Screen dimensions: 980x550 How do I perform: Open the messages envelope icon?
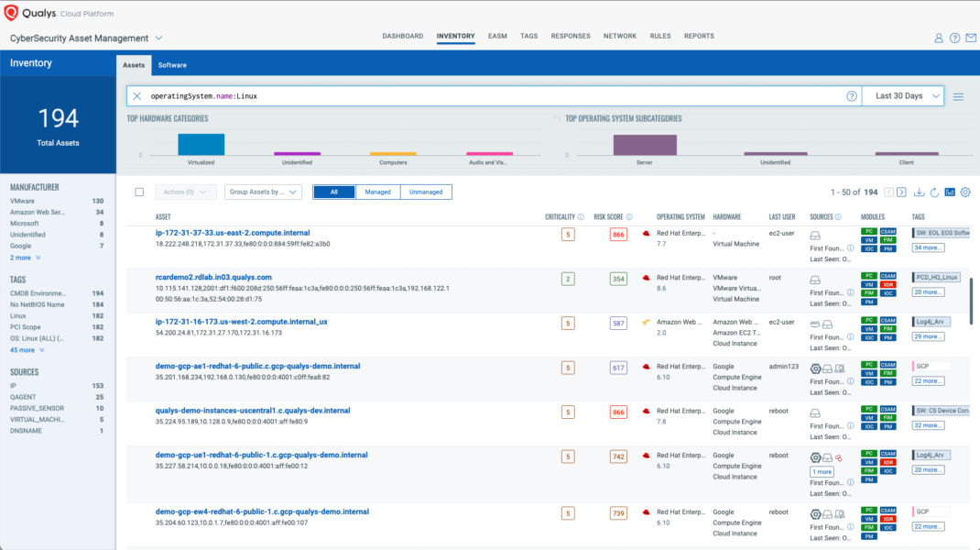[971, 38]
